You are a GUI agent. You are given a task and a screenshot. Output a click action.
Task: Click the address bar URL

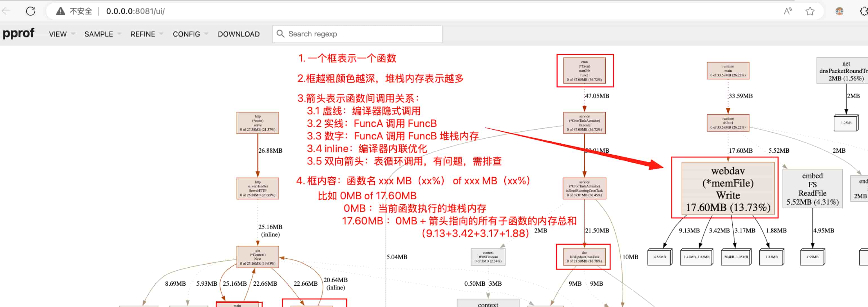pyautogui.click(x=135, y=11)
